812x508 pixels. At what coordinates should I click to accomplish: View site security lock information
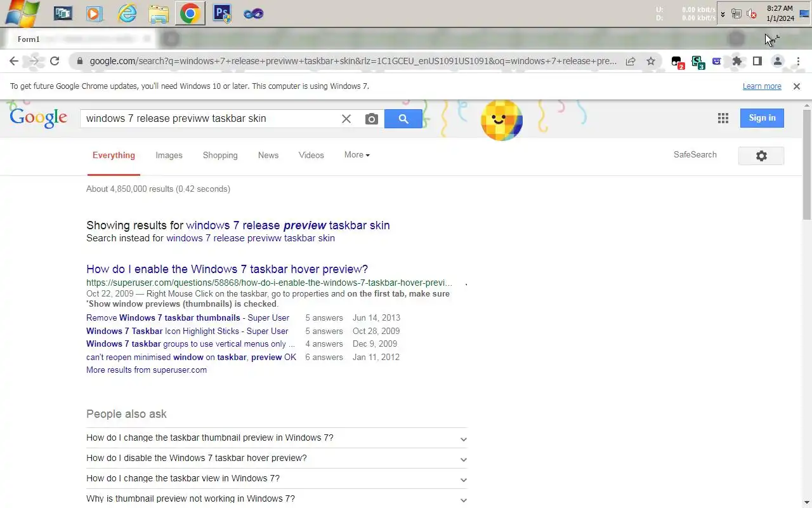[x=79, y=62]
